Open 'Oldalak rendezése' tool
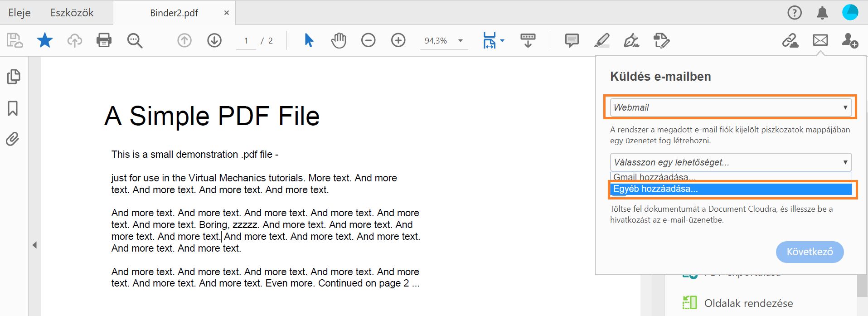This screenshot has height=316, width=868. [748, 303]
